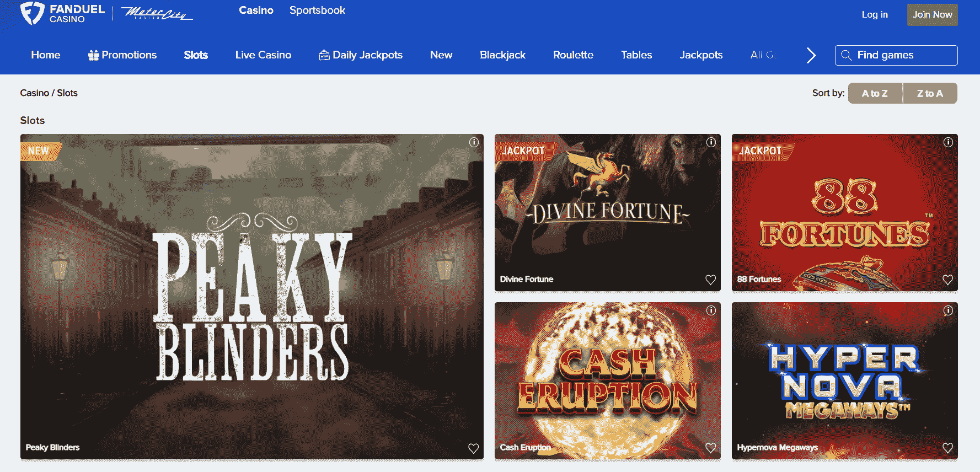This screenshot has height=472, width=980.
Task: Click the magnifier search icon
Action: click(x=847, y=55)
